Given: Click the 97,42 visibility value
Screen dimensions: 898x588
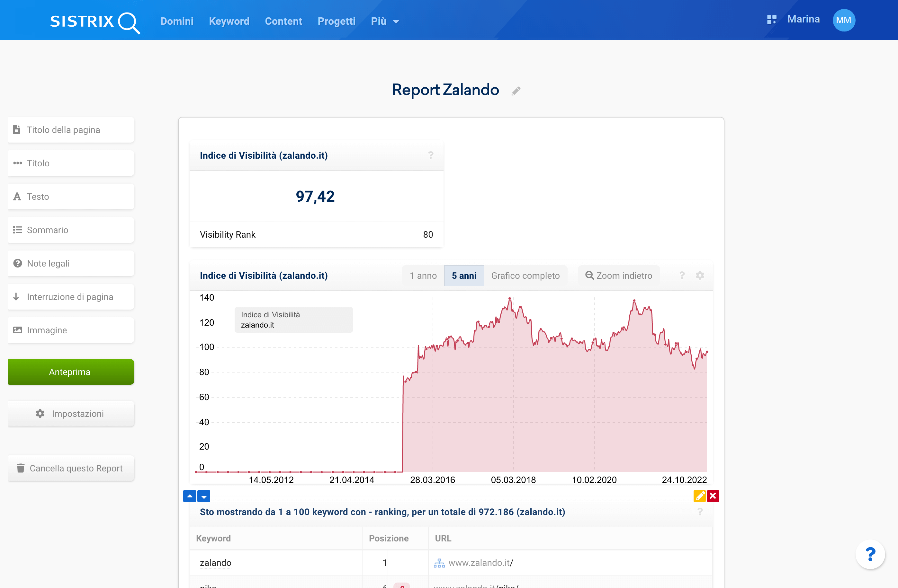Looking at the screenshot, I should pyautogui.click(x=315, y=197).
